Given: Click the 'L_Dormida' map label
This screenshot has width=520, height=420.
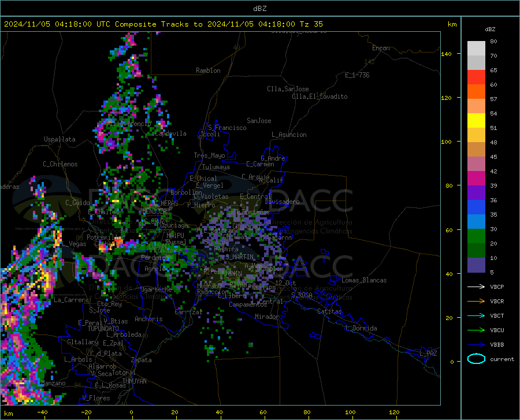Looking at the screenshot, I should click(x=361, y=328).
